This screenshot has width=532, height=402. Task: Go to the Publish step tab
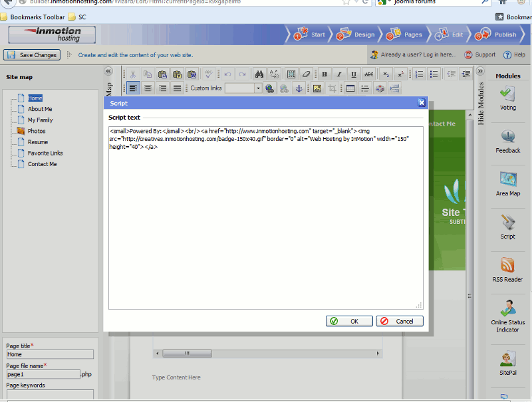[x=495, y=35]
